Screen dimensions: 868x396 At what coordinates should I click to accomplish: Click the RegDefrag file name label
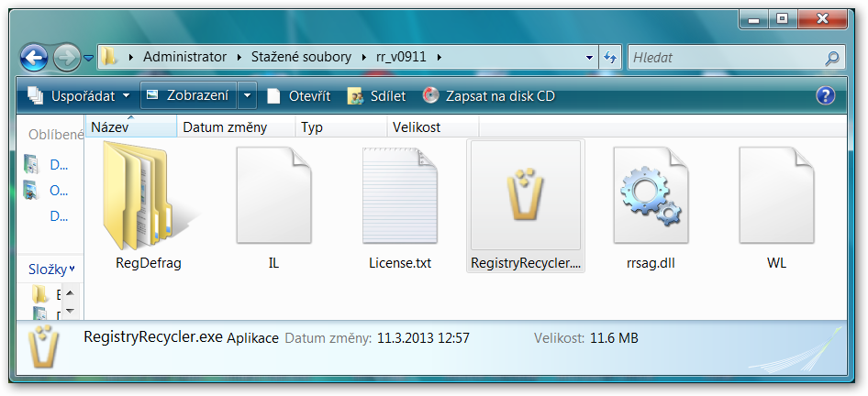coord(149,263)
